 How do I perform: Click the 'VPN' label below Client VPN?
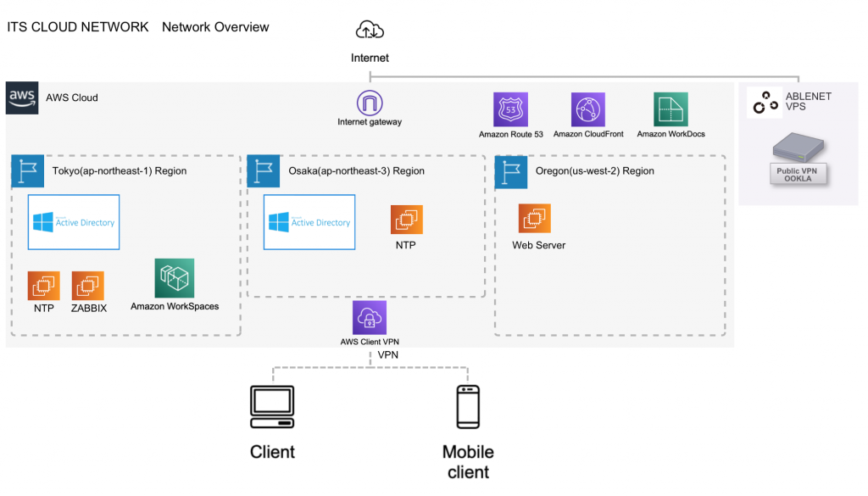point(388,355)
